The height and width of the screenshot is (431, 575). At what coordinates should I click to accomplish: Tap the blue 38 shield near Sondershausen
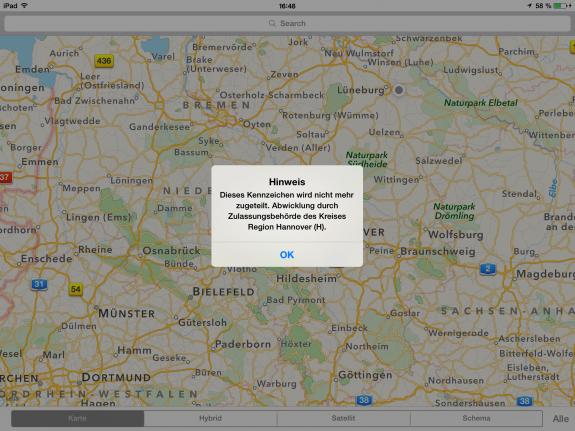(524, 401)
